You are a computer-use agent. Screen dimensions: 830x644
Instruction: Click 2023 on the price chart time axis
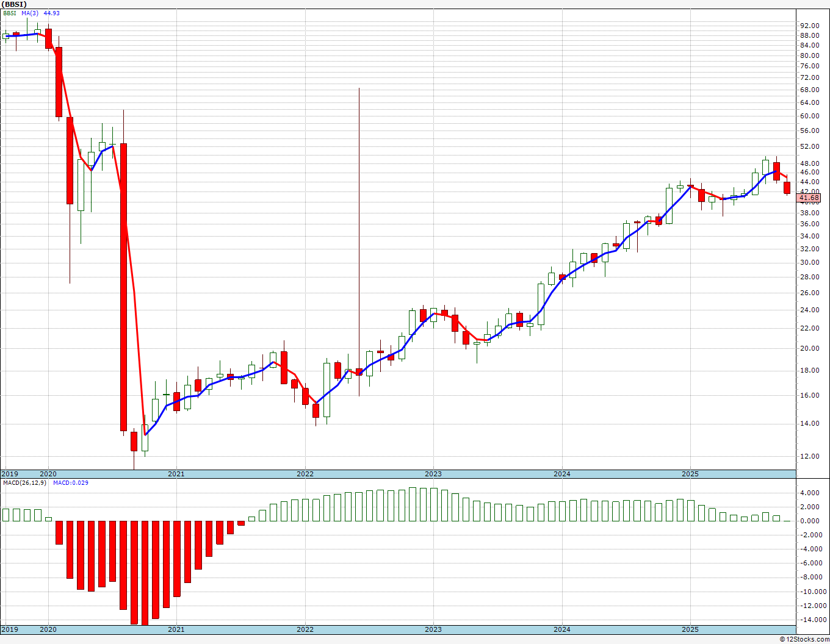[x=433, y=474]
